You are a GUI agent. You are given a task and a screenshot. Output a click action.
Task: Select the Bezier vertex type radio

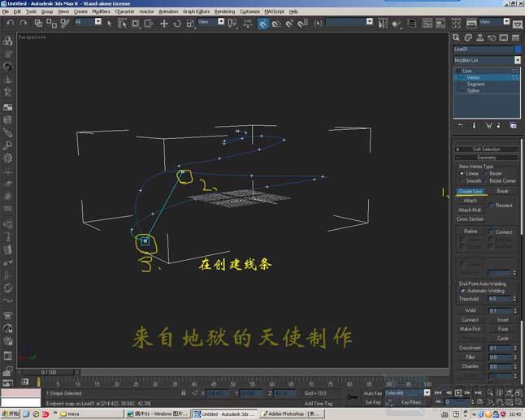coord(485,173)
